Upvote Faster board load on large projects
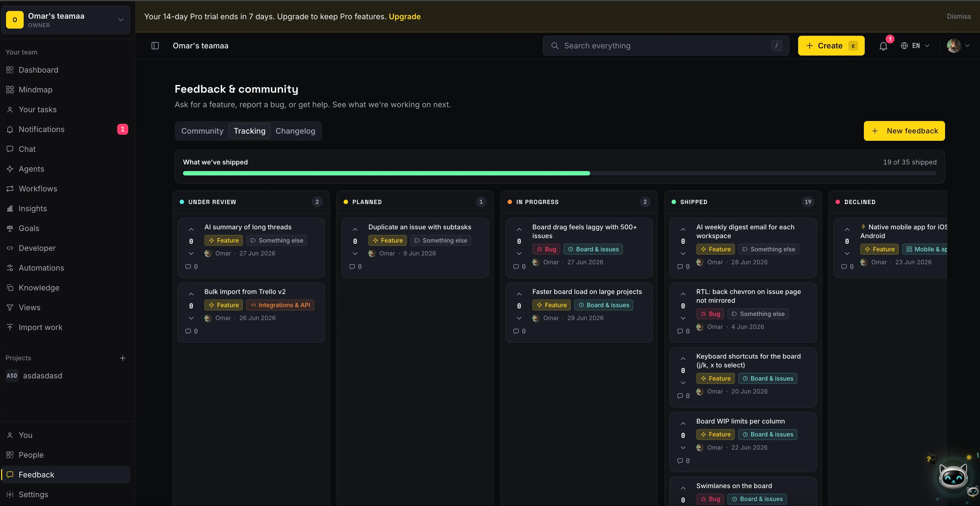This screenshot has height=506, width=980. pyautogui.click(x=519, y=294)
